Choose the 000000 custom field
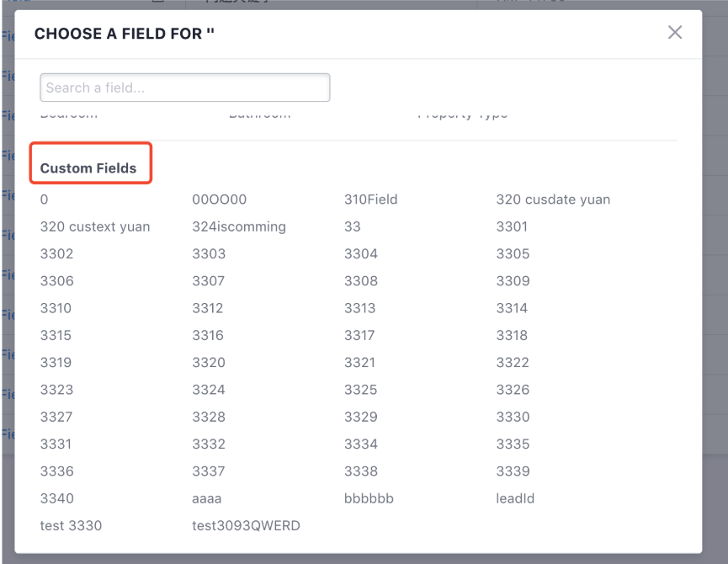The height and width of the screenshot is (564, 728). (x=219, y=200)
